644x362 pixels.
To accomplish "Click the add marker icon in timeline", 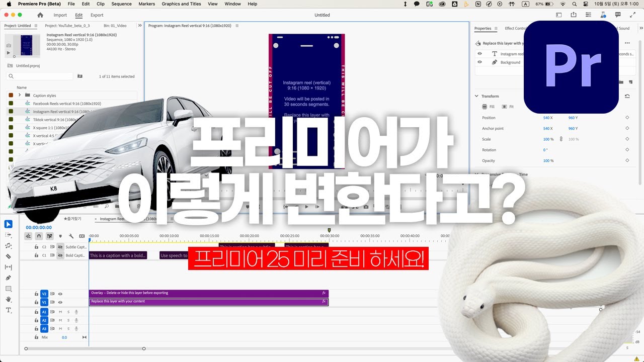I will coord(60,236).
